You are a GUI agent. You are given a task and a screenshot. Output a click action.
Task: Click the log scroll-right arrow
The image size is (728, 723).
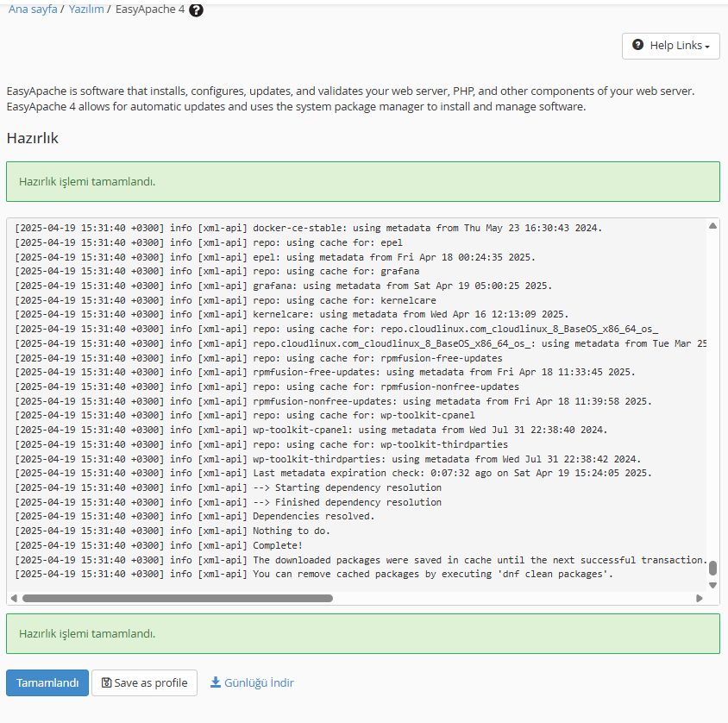700,598
